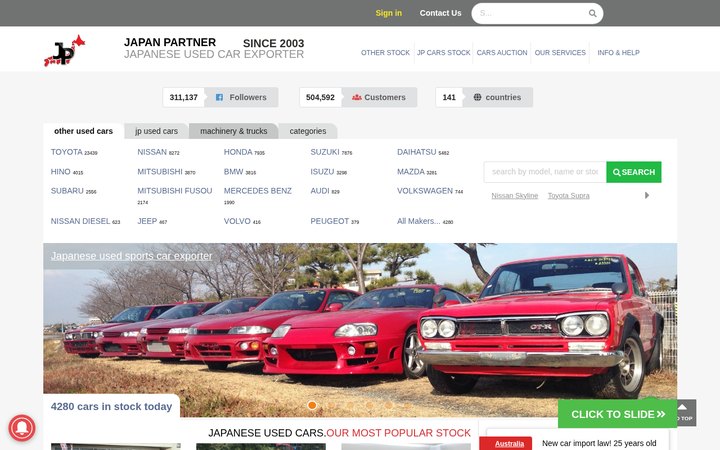Click the back to top arrow button
The image size is (720, 450).
coord(686,412)
